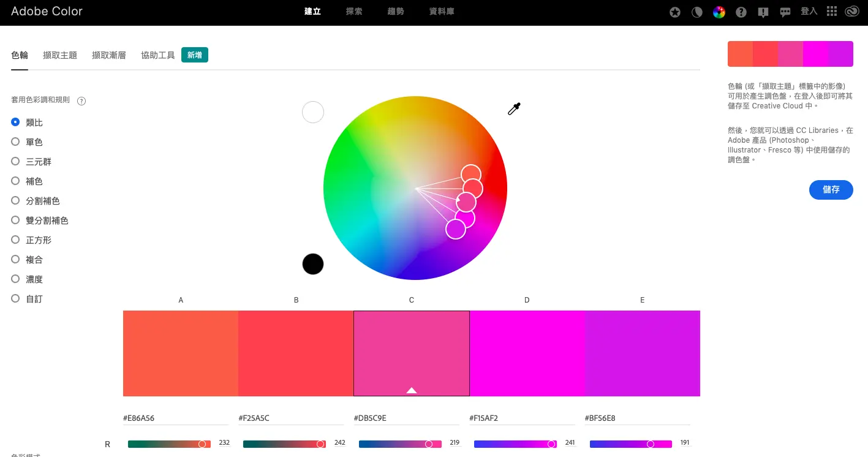Image resolution: width=868 pixels, height=457 pixels.
Task: Pick a color with the eyedropper tool
Action: (x=514, y=109)
